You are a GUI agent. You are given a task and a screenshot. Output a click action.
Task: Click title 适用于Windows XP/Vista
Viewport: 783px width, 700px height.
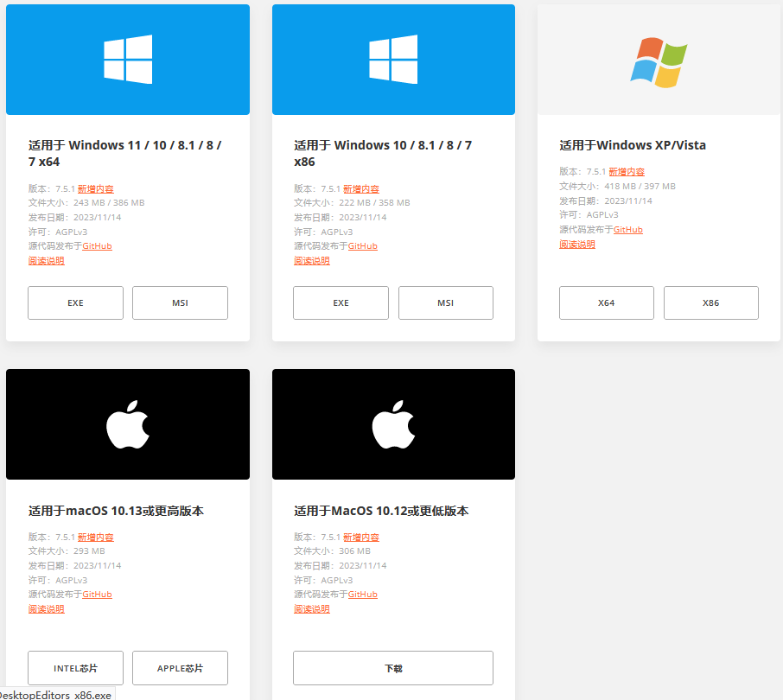[x=633, y=145]
